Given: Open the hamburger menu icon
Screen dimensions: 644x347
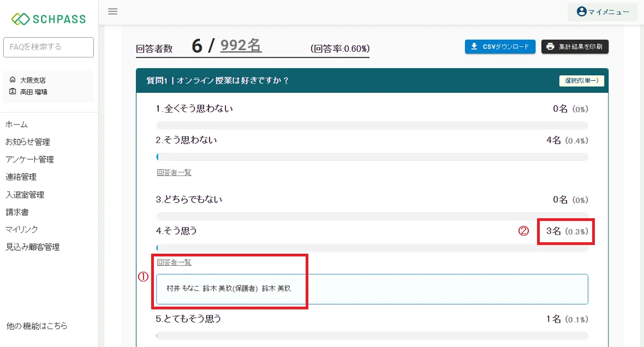Looking at the screenshot, I should (112, 11).
